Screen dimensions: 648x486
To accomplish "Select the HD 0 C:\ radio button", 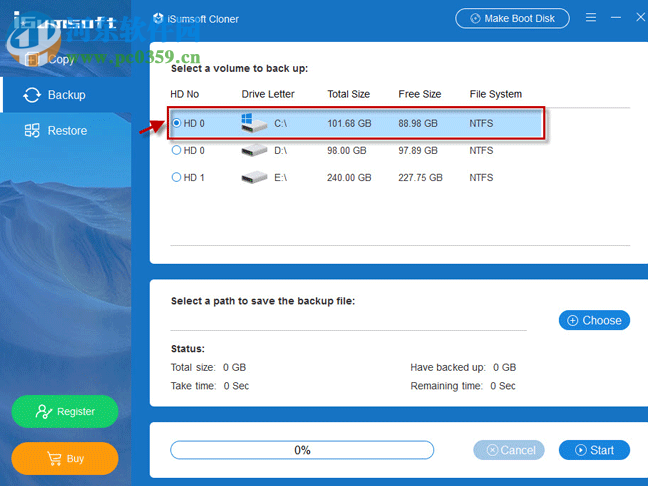I will point(176,123).
